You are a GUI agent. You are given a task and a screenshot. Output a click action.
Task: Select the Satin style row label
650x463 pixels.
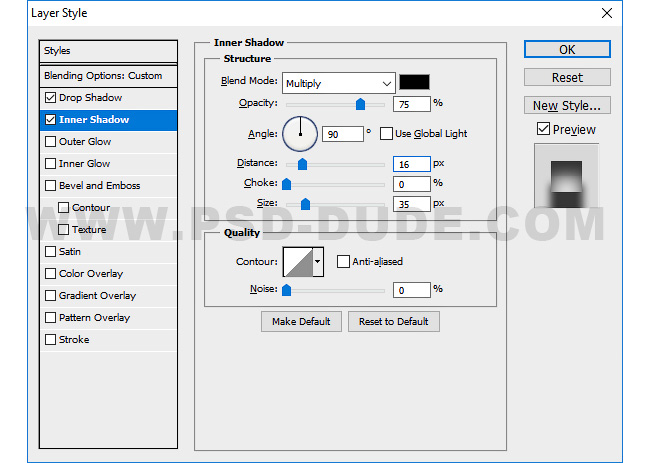70,252
